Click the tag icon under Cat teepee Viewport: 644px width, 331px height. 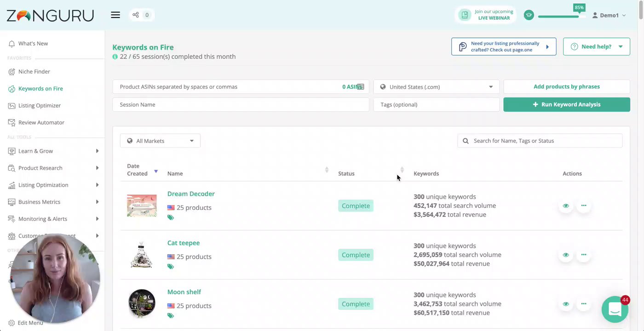click(x=171, y=267)
